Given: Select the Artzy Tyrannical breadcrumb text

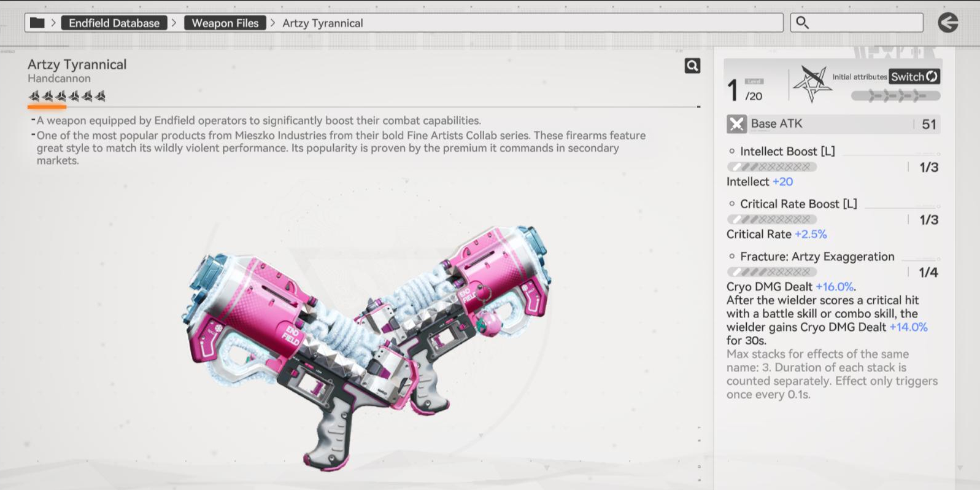Looking at the screenshot, I should click(323, 23).
